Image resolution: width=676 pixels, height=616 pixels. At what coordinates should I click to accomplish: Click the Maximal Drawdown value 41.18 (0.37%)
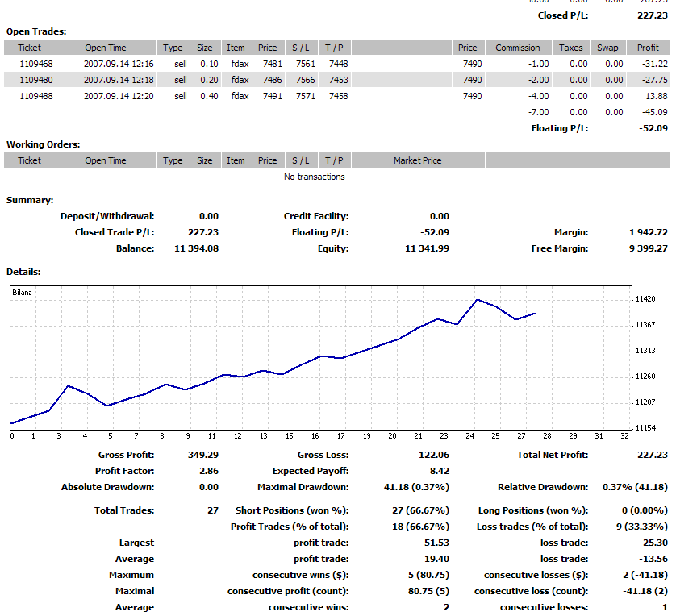click(419, 487)
